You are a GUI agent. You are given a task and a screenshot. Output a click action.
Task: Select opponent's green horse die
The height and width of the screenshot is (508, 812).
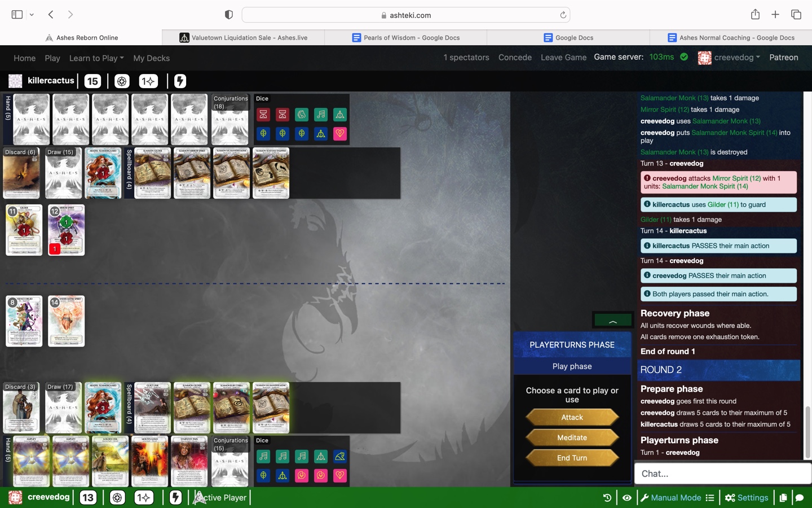[302, 115]
